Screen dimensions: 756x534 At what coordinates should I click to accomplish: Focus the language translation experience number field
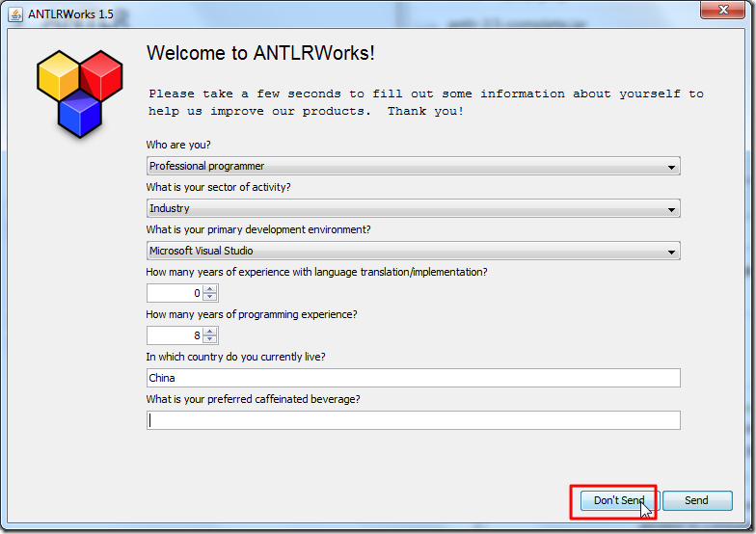coord(175,293)
